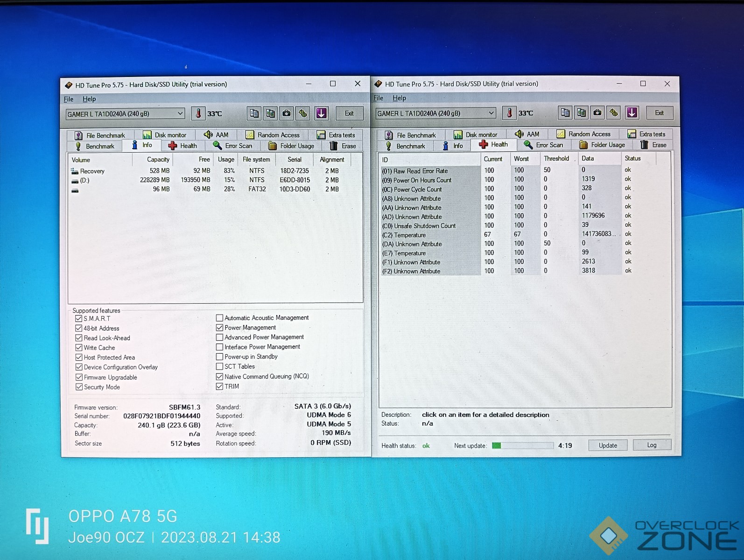
Task: Click purple down-arrow icon in left window
Action: 321,113
